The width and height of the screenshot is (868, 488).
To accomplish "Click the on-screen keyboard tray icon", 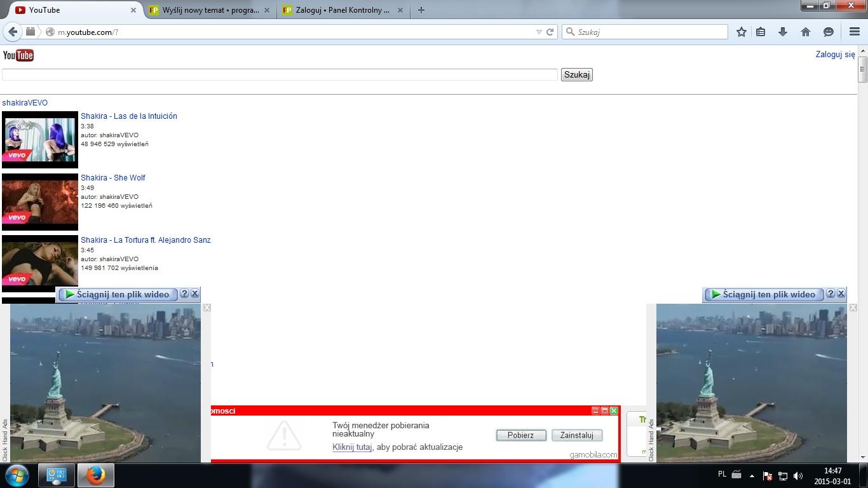I will tap(736, 474).
